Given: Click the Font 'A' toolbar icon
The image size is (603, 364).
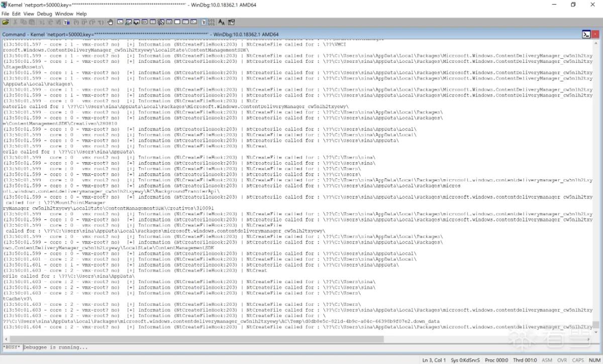Looking at the screenshot, I should point(221,22).
